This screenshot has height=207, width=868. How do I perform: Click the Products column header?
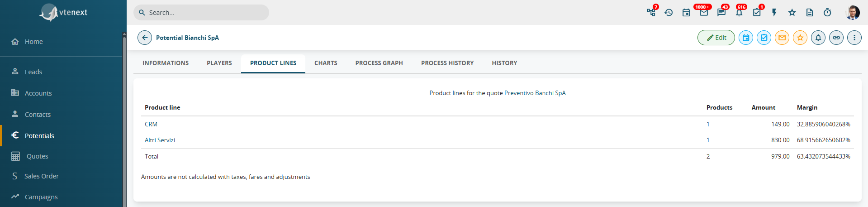coord(719,107)
